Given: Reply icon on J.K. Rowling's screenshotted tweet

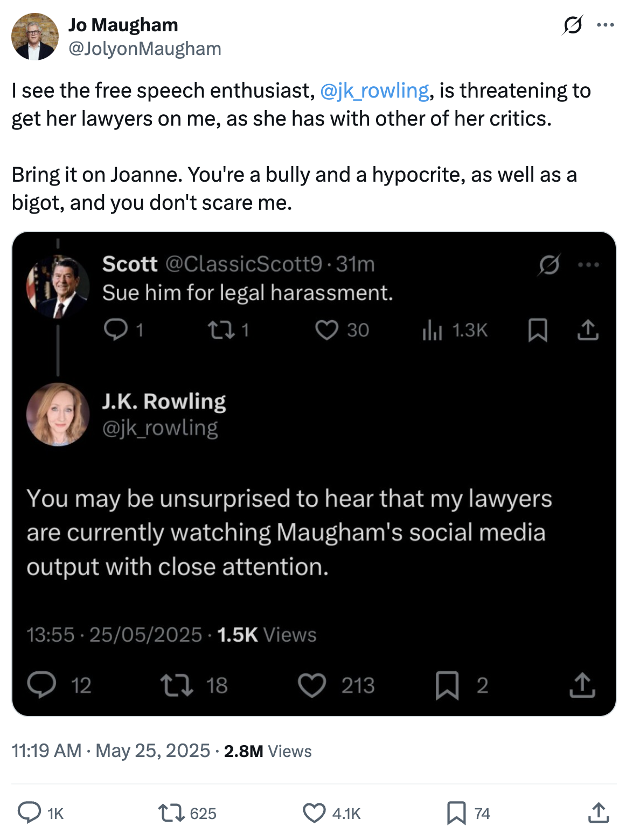Looking at the screenshot, I should click(42, 685).
